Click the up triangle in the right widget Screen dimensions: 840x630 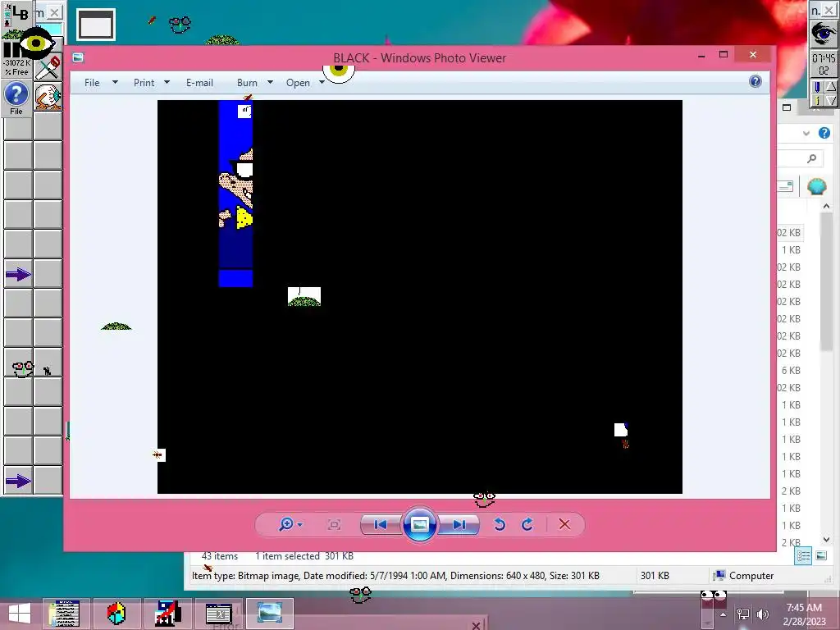click(830, 86)
